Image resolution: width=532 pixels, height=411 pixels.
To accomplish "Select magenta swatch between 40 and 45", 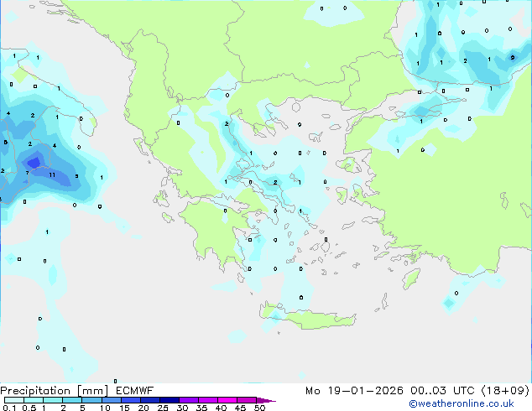I will pyautogui.click(x=227, y=400).
